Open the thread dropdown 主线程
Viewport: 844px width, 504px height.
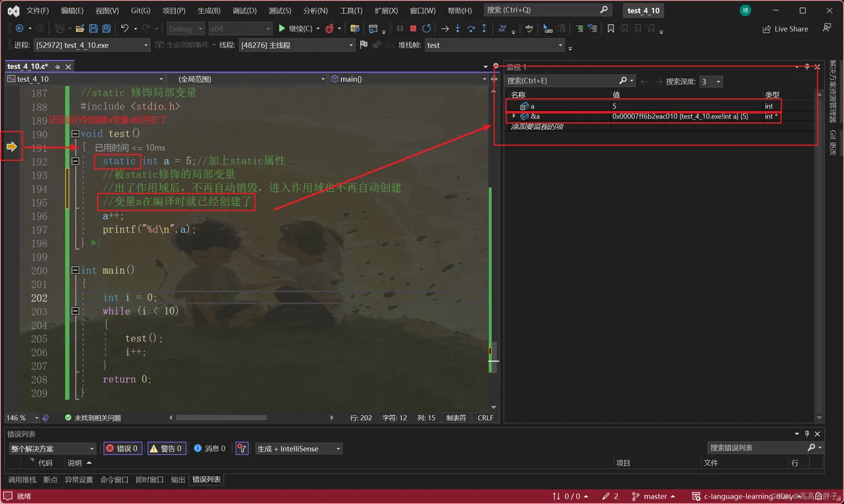pos(297,45)
